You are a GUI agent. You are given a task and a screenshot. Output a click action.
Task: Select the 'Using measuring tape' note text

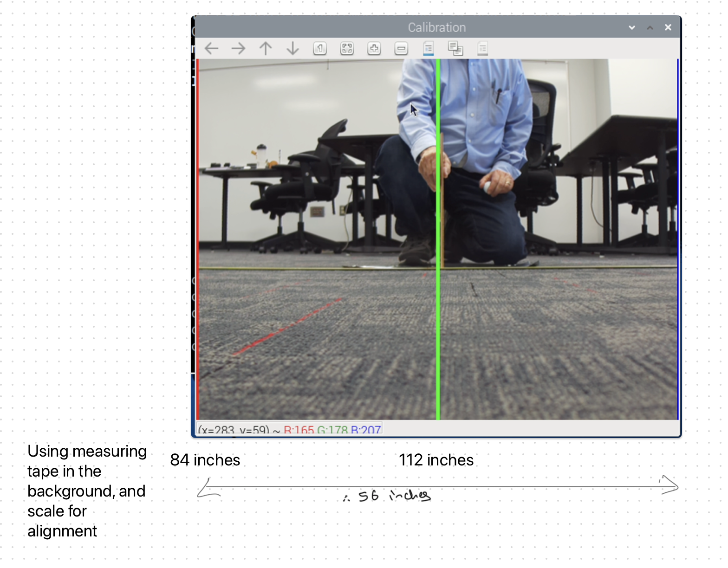(87, 491)
